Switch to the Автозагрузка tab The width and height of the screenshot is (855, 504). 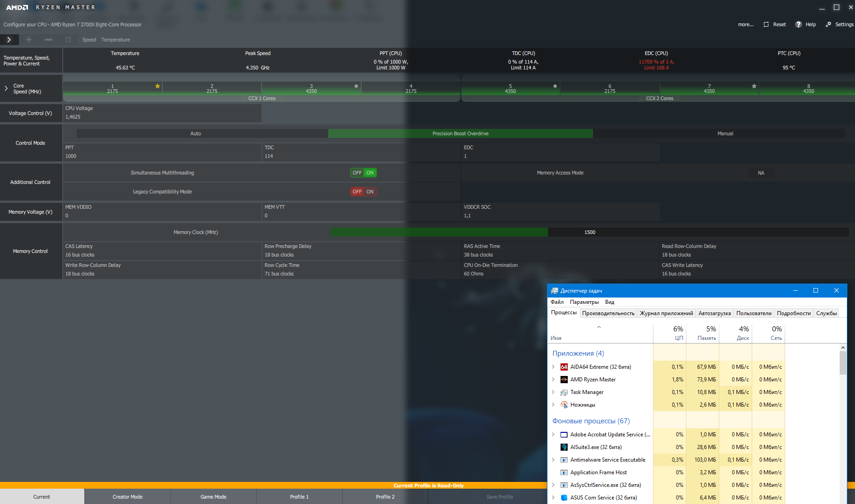point(715,313)
